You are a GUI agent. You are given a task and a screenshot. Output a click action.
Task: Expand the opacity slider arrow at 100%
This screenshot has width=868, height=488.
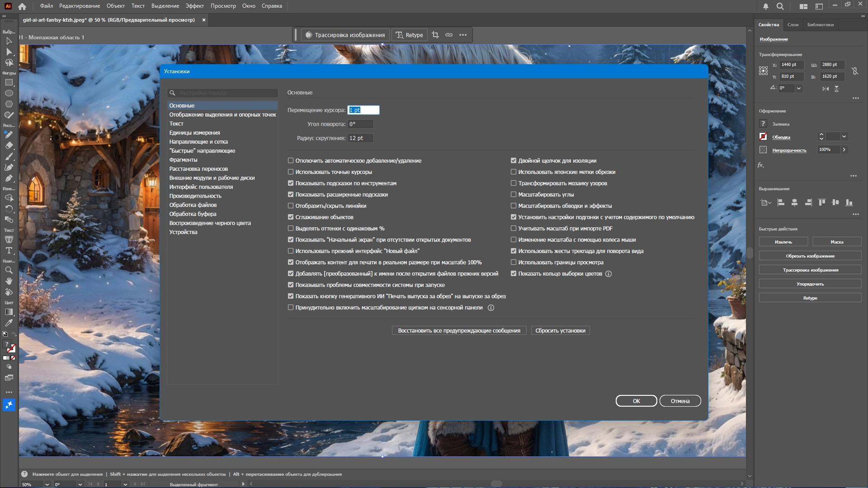(x=844, y=150)
